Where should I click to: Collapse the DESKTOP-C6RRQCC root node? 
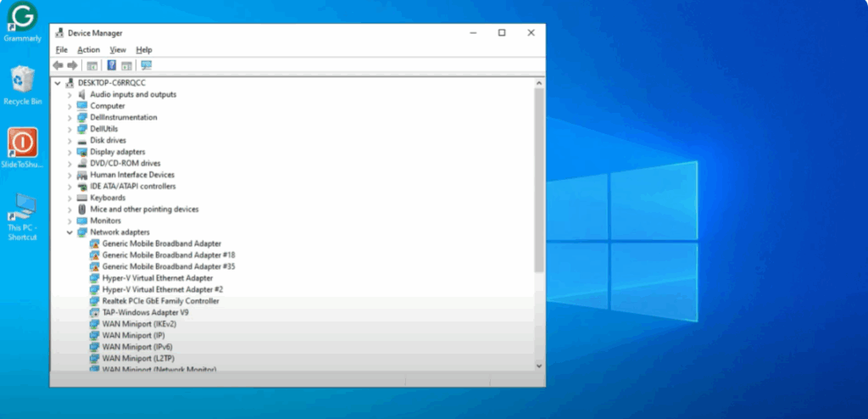[58, 83]
